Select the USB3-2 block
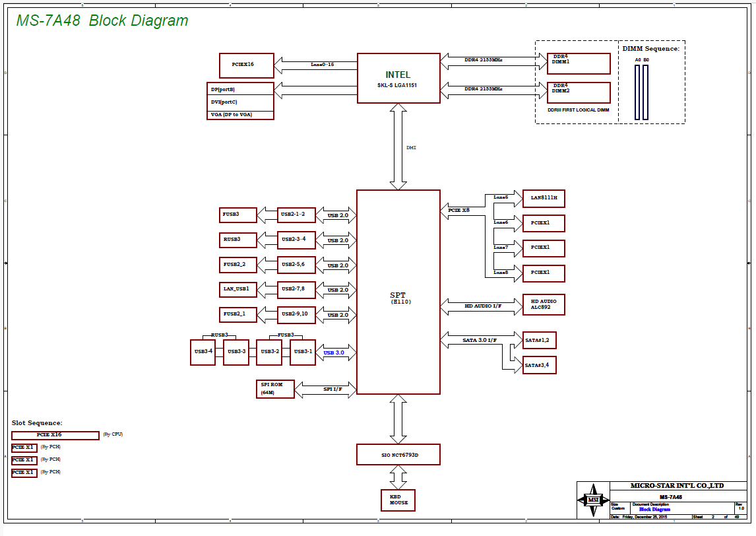 click(x=270, y=352)
